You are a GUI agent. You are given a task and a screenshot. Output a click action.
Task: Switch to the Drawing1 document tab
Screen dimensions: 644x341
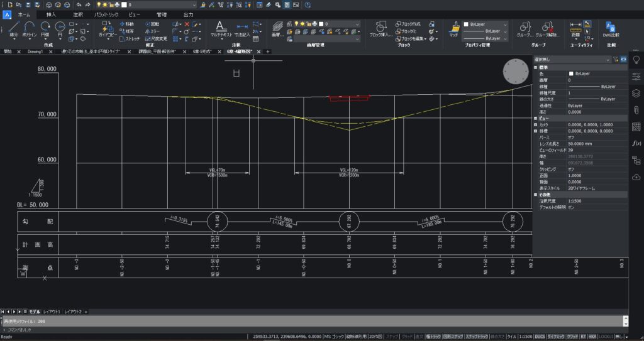pos(35,51)
